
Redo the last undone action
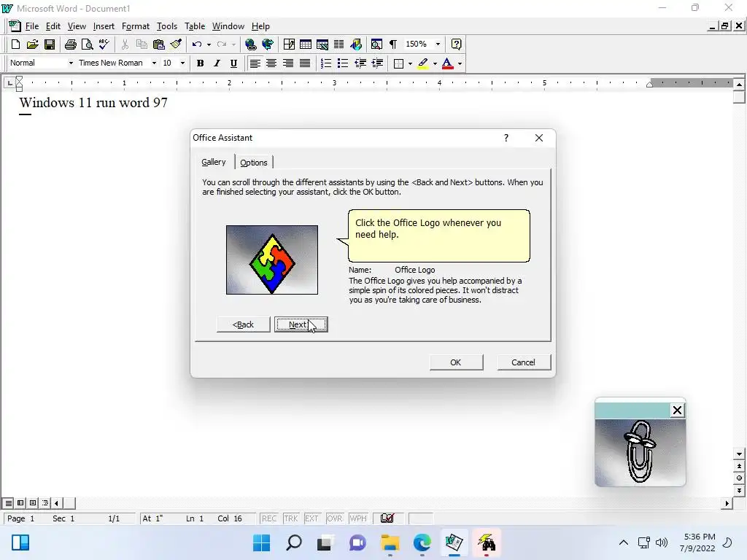click(x=222, y=44)
